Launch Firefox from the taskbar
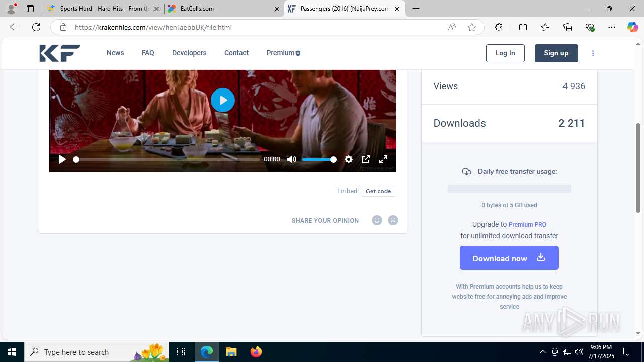Viewport: 644px width, 362px height. point(256,352)
